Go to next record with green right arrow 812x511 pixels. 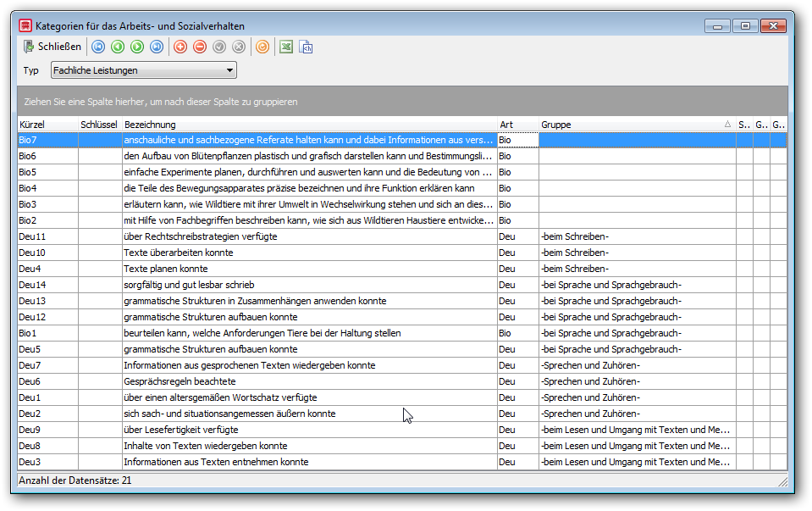pos(137,47)
